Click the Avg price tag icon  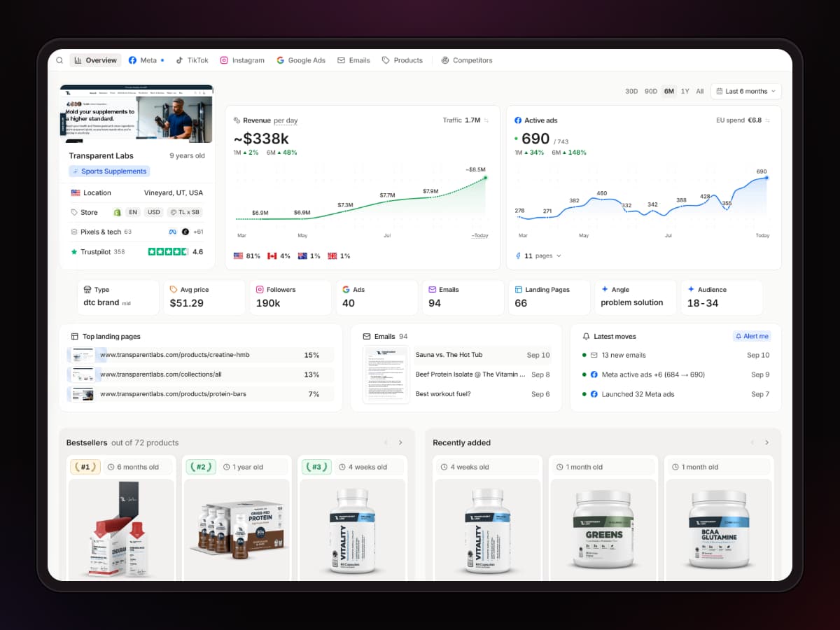[x=174, y=290]
